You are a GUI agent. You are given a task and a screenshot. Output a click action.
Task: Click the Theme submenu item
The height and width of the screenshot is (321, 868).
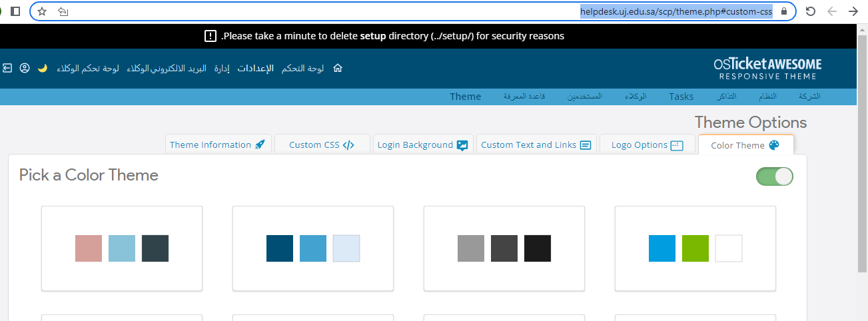(465, 97)
